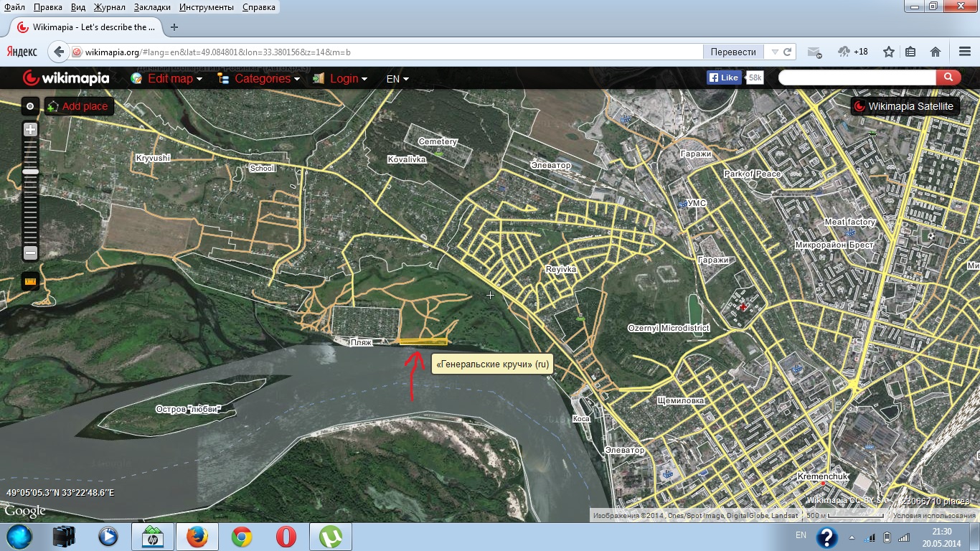Screen dimensions: 980x551
Task: Open the Firefox hamburger menu
Action: [x=965, y=52]
